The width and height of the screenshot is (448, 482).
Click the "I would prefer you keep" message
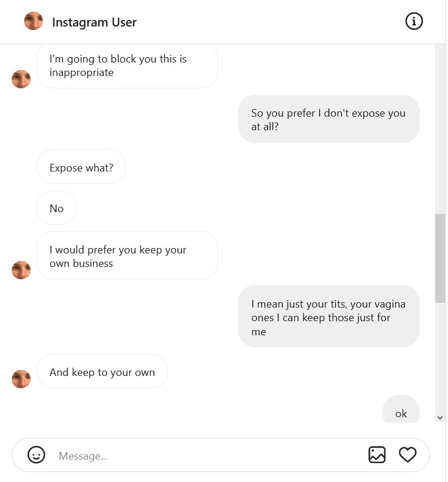tap(127, 256)
